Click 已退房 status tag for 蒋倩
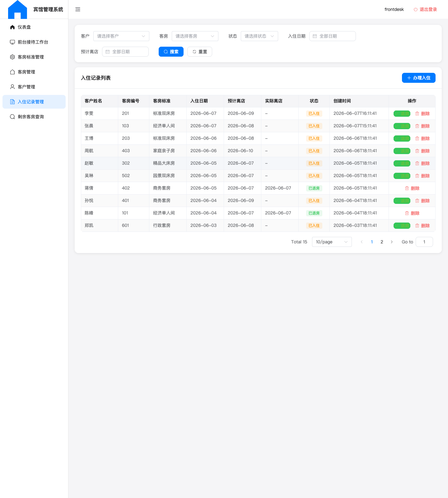Screen dimensions: 448x498 [x=314, y=188]
